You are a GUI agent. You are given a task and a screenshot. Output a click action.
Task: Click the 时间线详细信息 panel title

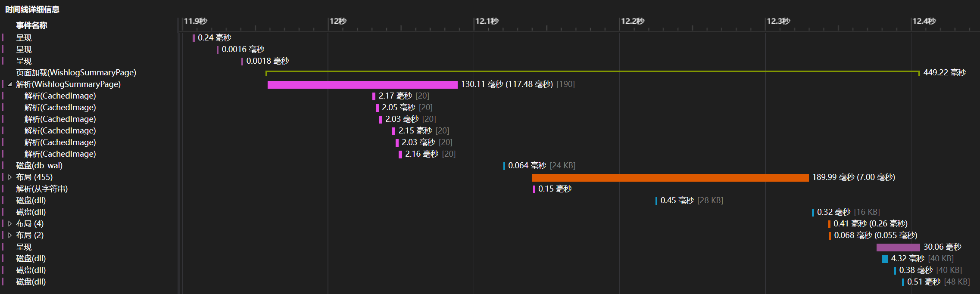32,9
